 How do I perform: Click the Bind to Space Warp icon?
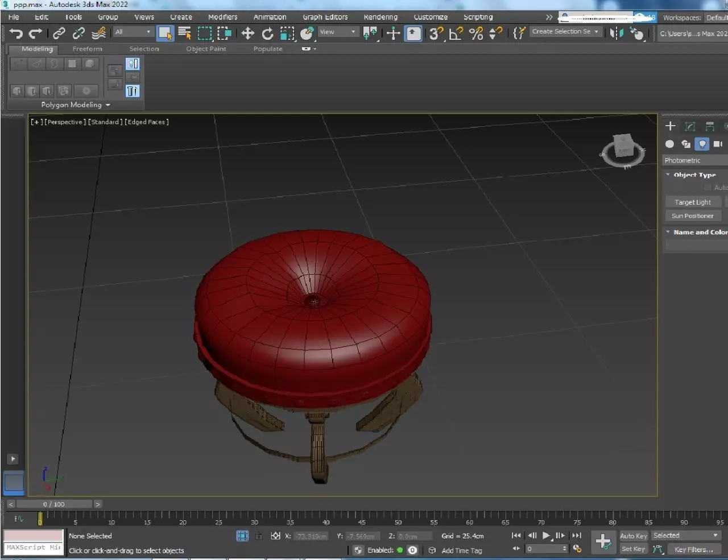(x=98, y=34)
